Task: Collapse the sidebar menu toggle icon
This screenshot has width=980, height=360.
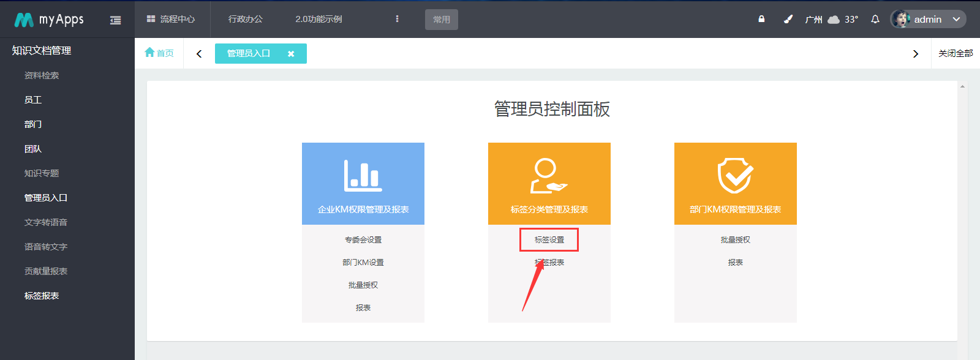Action: [x=115, y=20]
